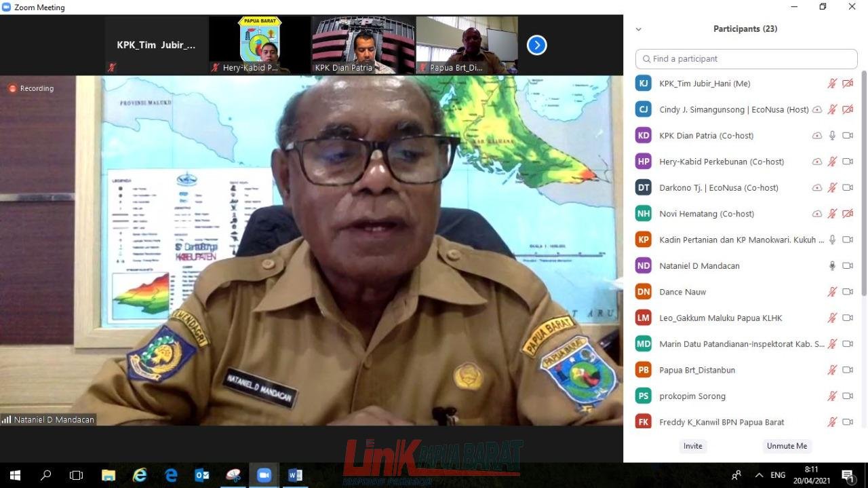868x488 pixels.
Task: Open Outlook from the taskbar
Action: point(202,475)
